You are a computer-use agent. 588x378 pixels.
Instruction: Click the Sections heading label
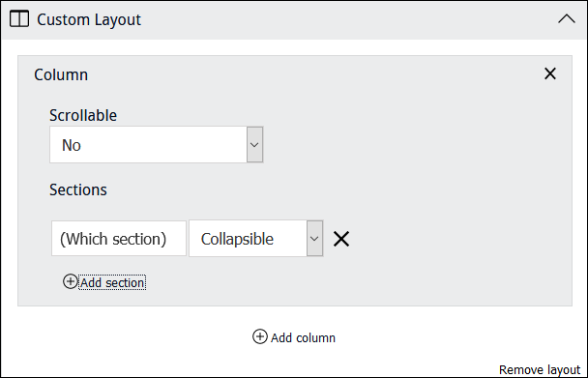coord(78,189)
